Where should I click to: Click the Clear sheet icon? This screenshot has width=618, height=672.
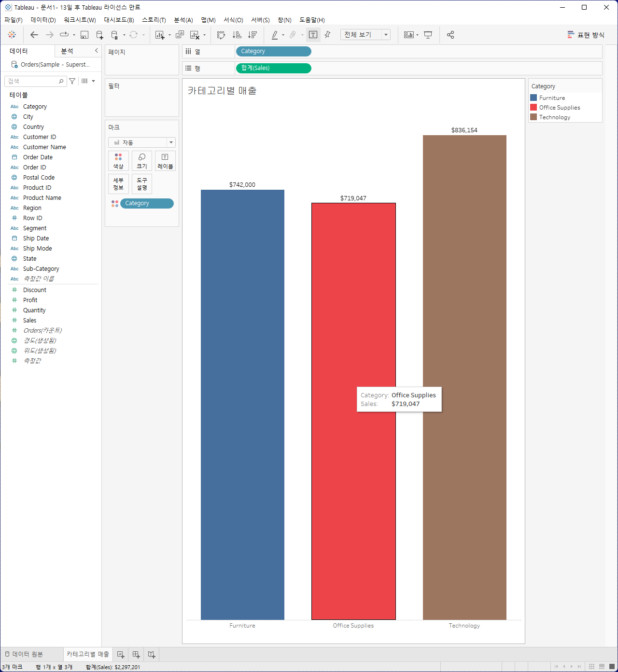pyautogui.click(x=195, y=35)
